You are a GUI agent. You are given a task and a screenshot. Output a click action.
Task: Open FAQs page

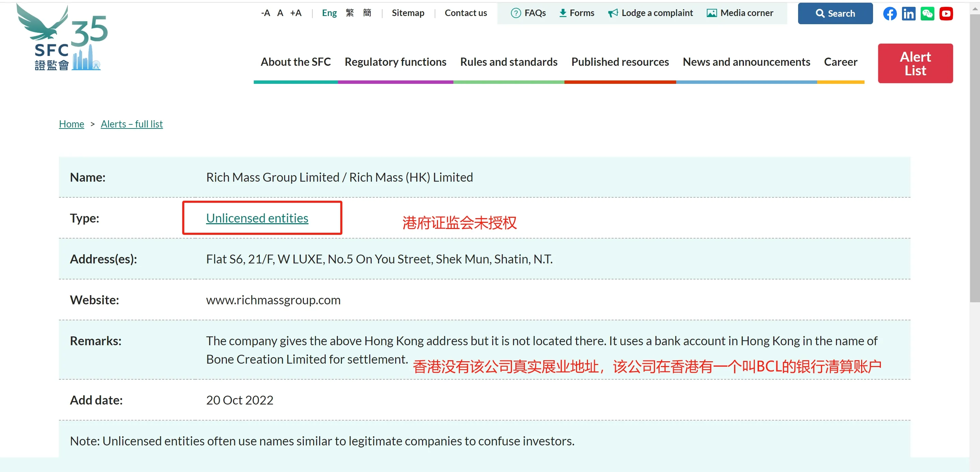pos(528,13)
